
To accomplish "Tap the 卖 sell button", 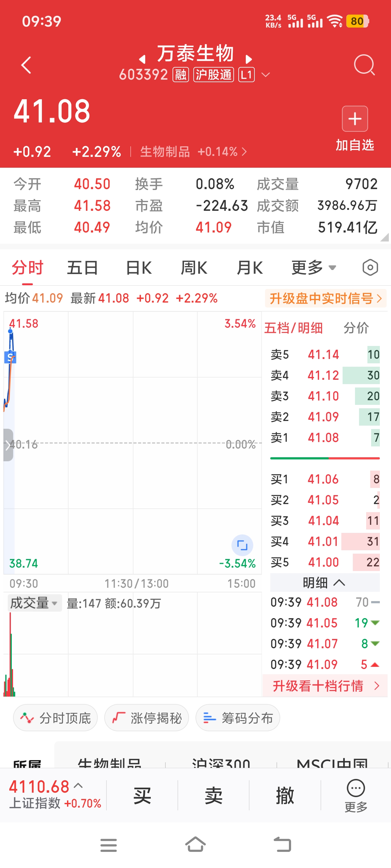I will [x=213, y=795].
